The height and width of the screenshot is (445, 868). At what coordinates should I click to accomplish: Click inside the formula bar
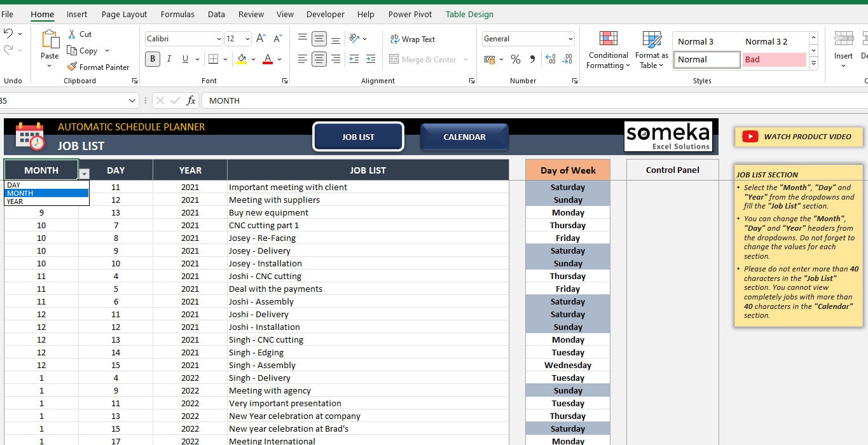(x=318, y=100)
